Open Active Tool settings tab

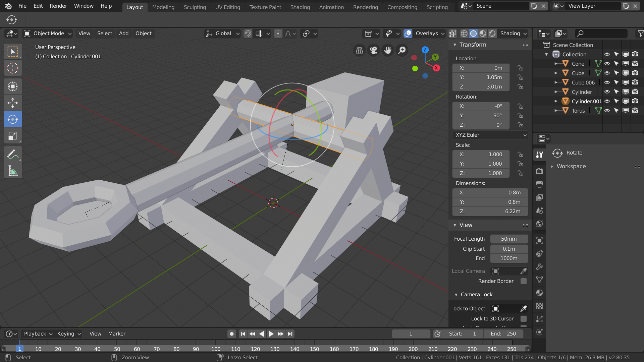[x=539, y=155]
